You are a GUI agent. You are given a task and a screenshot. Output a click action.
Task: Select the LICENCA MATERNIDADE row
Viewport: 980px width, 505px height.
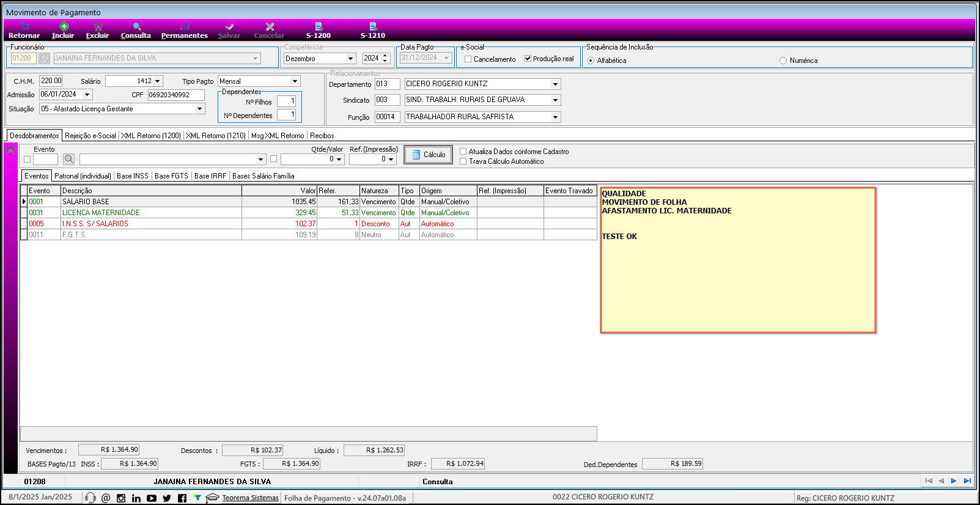click(309, 213)
